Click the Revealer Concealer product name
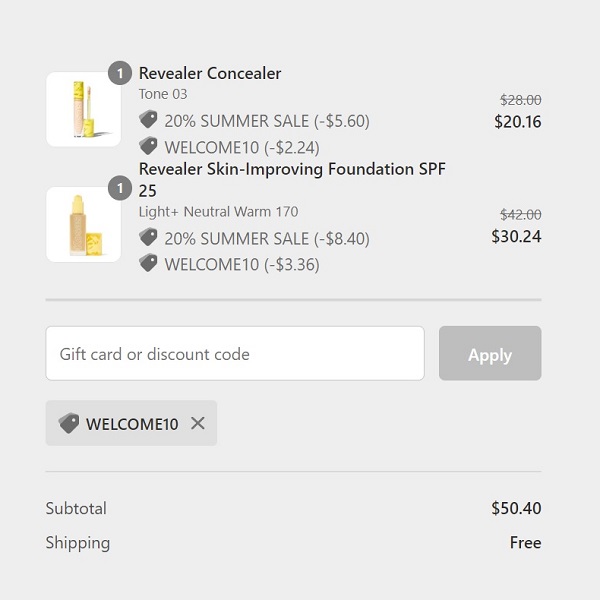600x600 pixels. pyautogui.click(x=210, y=73)
